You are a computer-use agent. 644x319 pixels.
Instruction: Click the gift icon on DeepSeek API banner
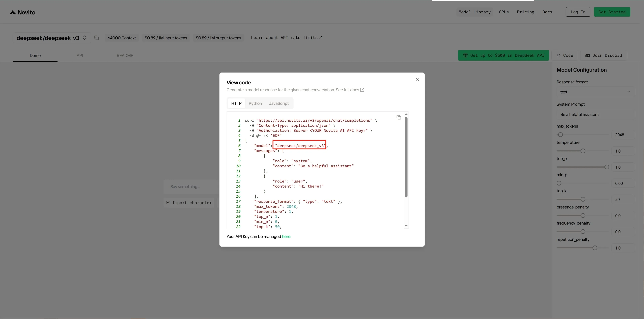coord(465,55)
